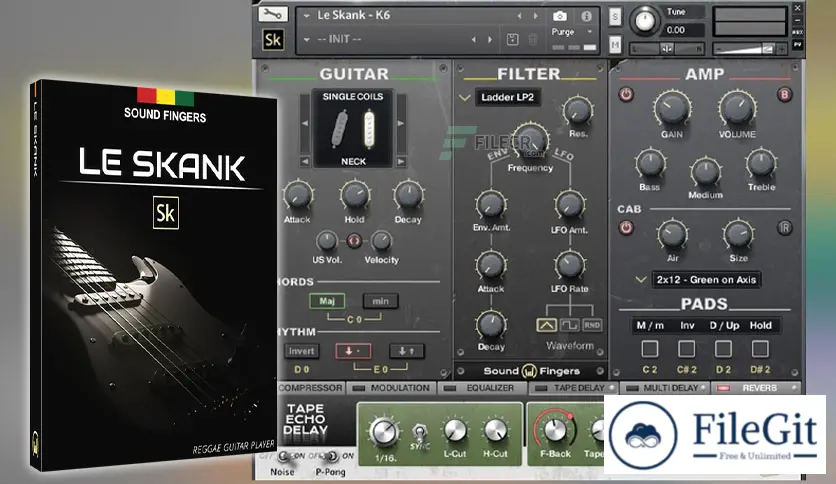Open the 2x12 - Green on Axis cabinet dropdown
Screen dimensions: 836x484
coord(706,280)
